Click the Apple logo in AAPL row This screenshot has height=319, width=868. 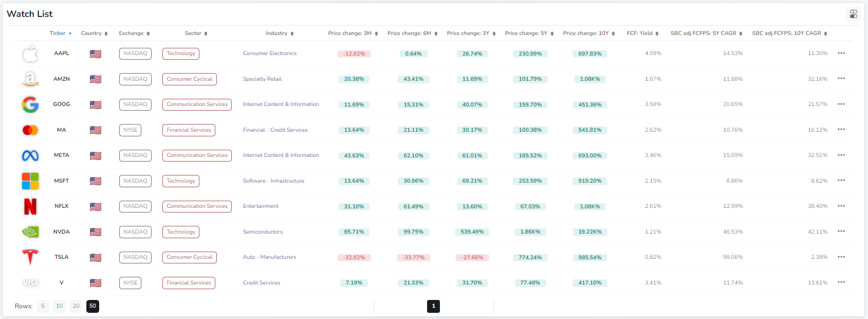point(30,54)
